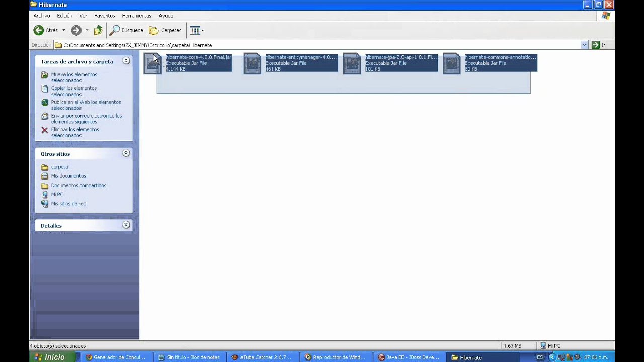Click Copiar los elementos seleccionados link

point(73,91)
